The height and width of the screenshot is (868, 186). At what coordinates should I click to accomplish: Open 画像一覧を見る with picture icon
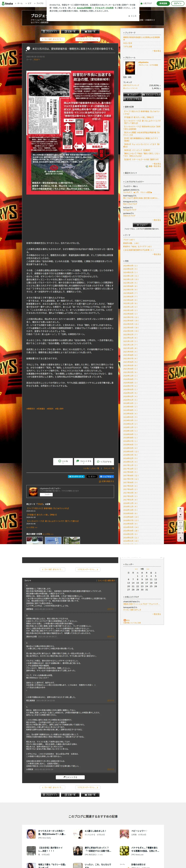[x=153, y=166]
